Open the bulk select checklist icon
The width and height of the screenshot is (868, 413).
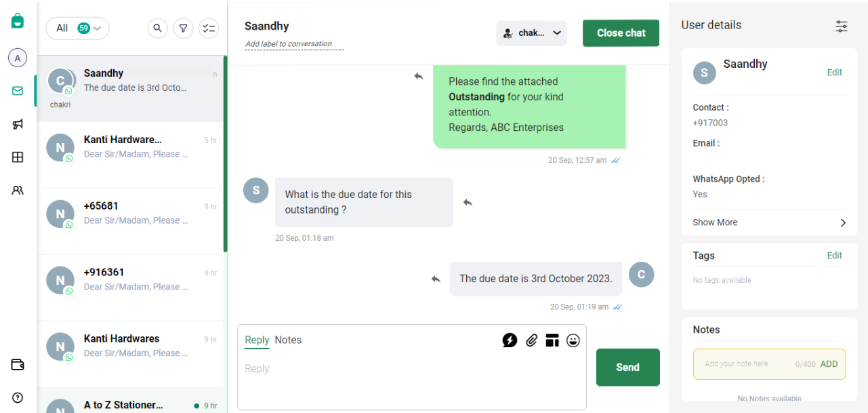tap(209, 28)
